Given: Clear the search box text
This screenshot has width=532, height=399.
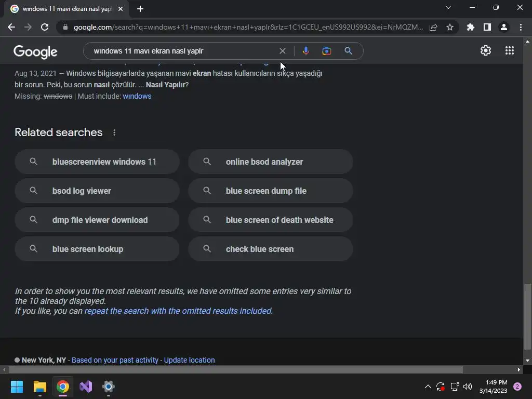Looking at the screenshot, I should (x=282, y=51).
